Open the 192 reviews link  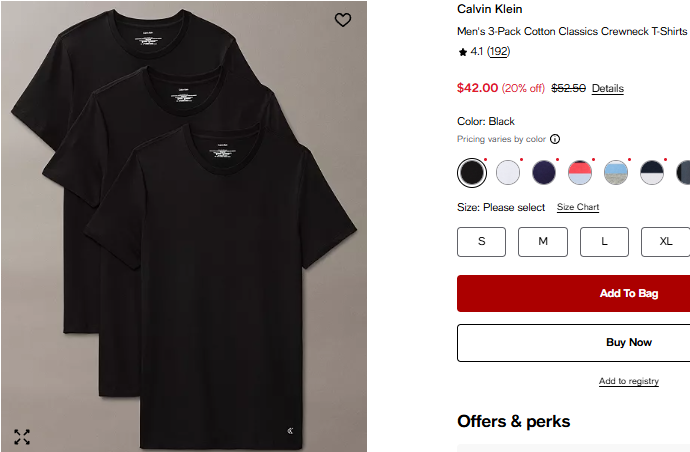(x=498, y=52)
